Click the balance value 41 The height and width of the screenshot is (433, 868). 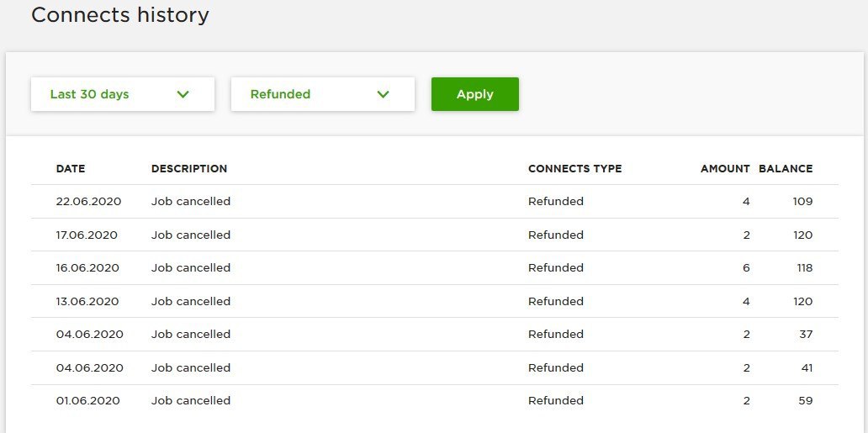[806, 367]
